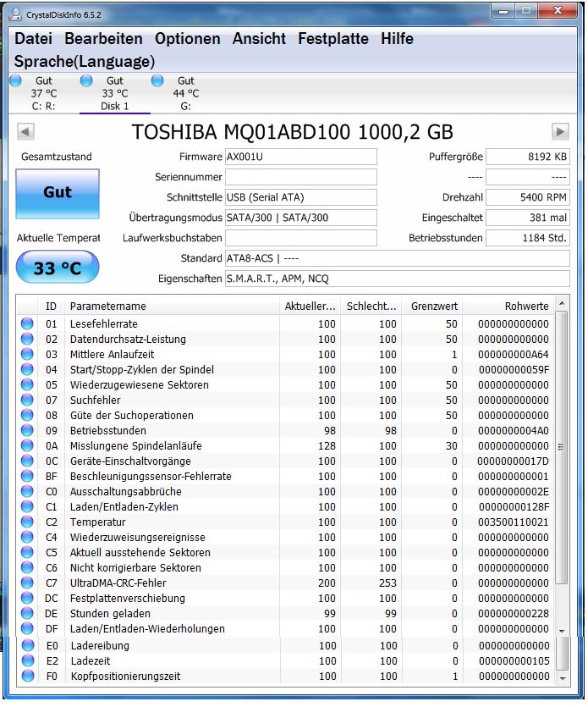This screenshot has height=707, width=588.
Task: Click the empty Seriennummer field
Action: tap(301, 177)
